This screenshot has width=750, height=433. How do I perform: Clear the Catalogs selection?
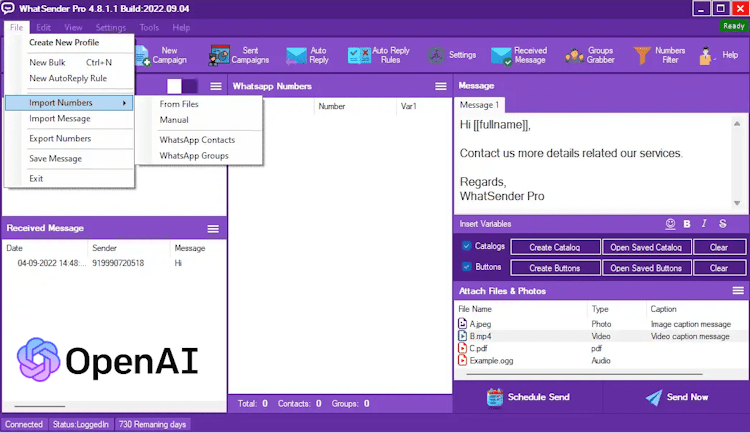click(x=719, y=247)
